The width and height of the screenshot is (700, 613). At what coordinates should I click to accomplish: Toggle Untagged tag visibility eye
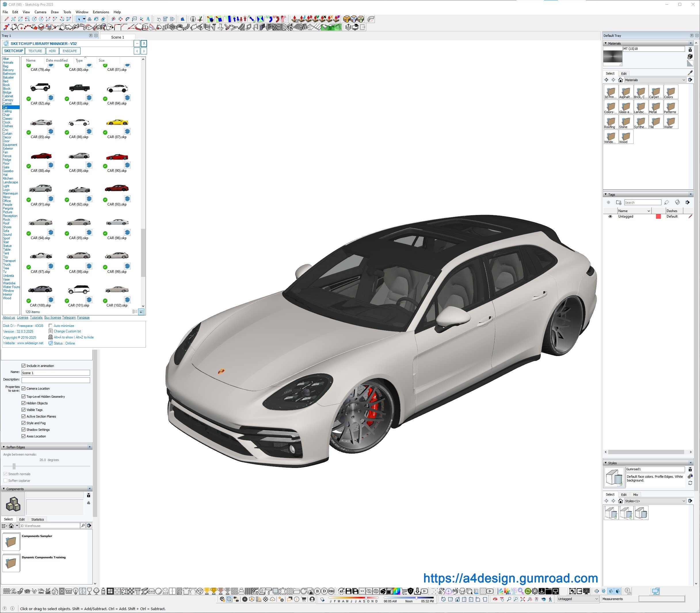[x=610, y=216]
